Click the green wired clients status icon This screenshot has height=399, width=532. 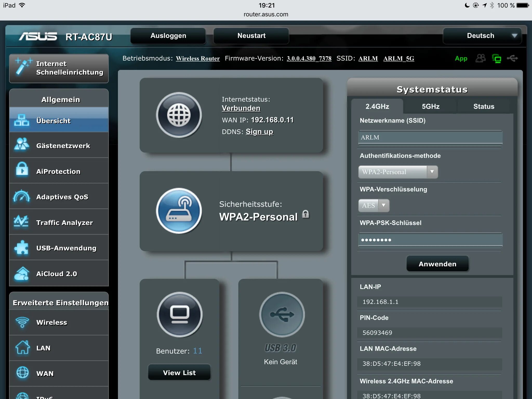[x=497, y=59]
